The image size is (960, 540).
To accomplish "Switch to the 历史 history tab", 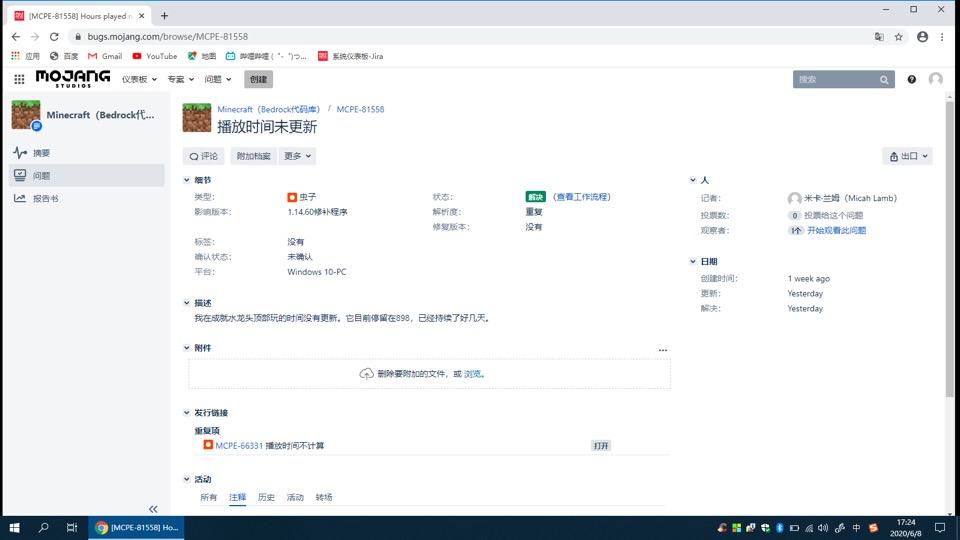I will (266, 497).
